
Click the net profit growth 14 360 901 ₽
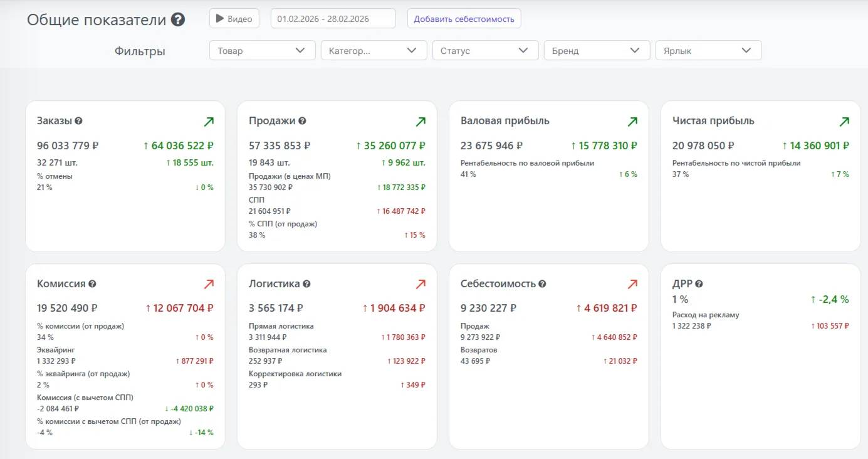(x=815, y=146)
